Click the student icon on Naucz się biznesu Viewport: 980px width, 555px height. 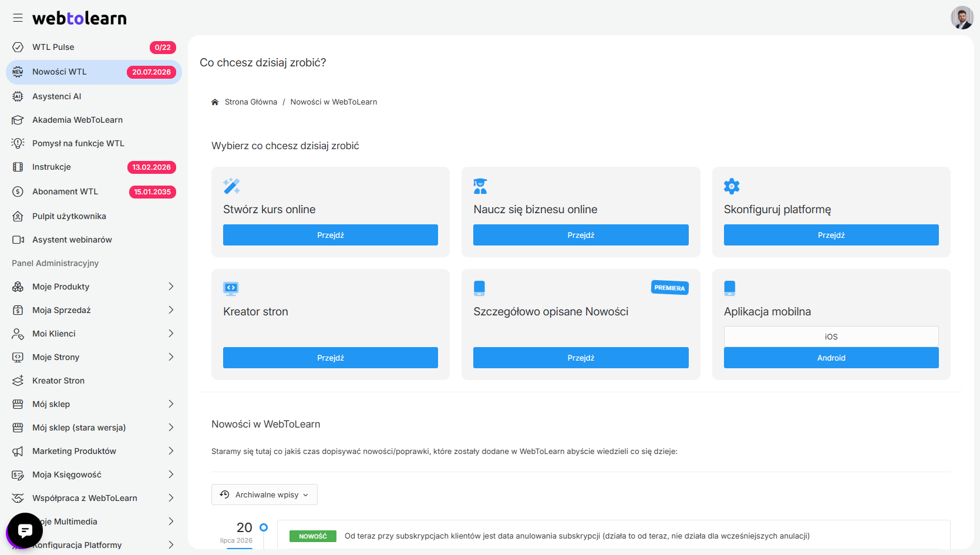pyautogui.click(x=480, y=186)
